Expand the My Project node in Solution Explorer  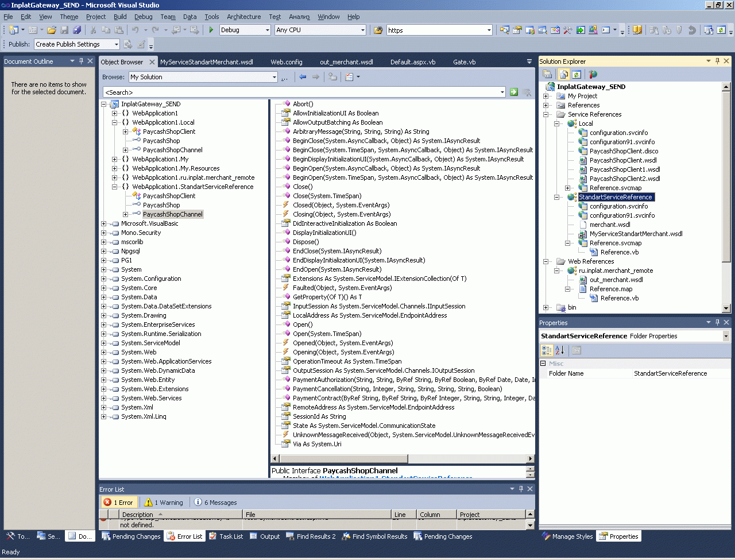click(x=546, y=96)
